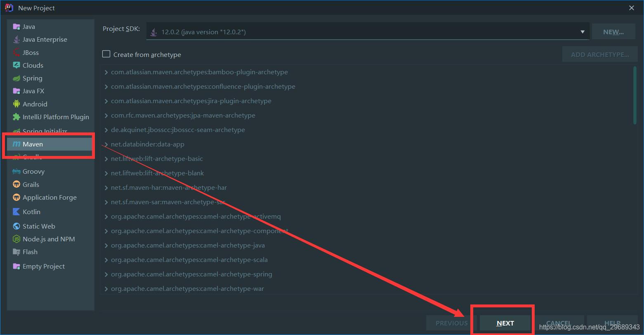Select the Java Enterprise icon

[17, 40]
